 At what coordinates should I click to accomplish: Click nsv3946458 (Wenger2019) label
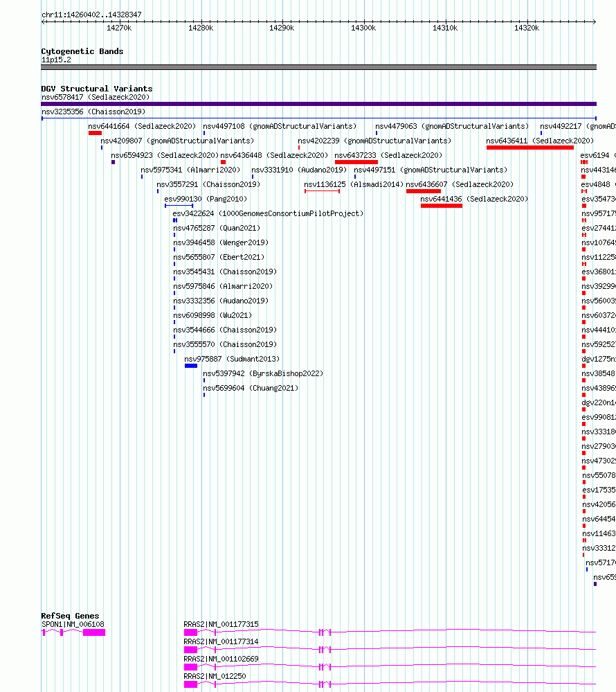coord(221,242)
